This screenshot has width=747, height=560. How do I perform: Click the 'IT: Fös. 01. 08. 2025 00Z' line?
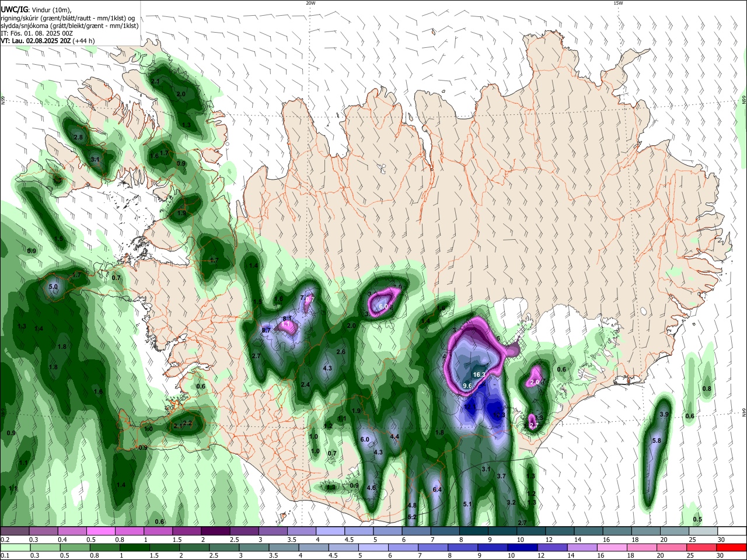tap(37, 33)
